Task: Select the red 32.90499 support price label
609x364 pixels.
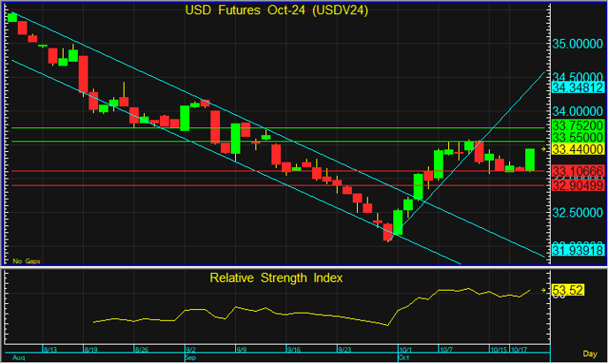Action: 578,186
